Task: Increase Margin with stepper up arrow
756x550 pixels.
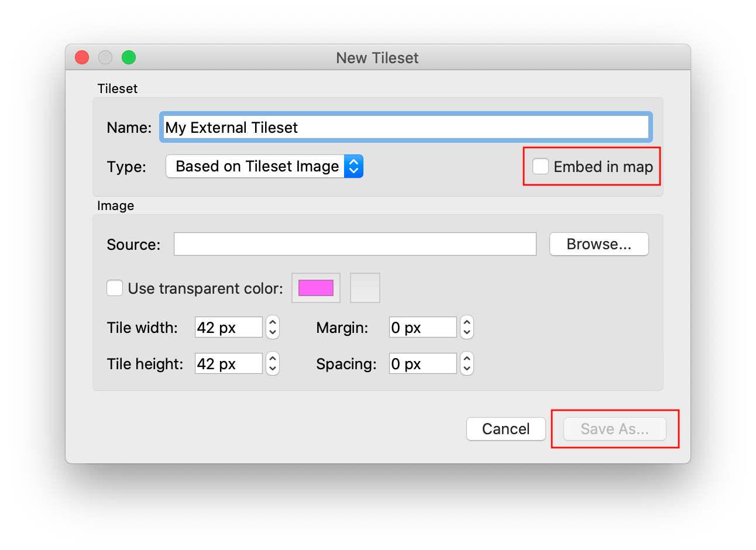Action: (x=466, y=322)
